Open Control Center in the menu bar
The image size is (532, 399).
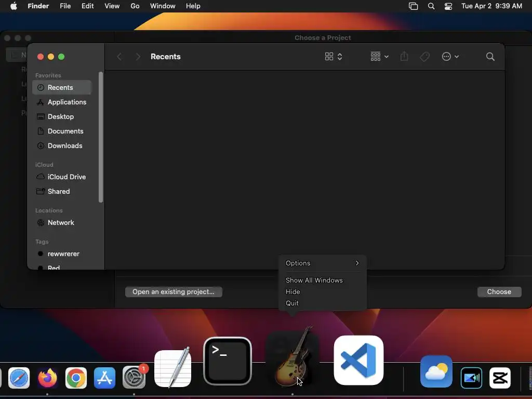tap(448, 6)
